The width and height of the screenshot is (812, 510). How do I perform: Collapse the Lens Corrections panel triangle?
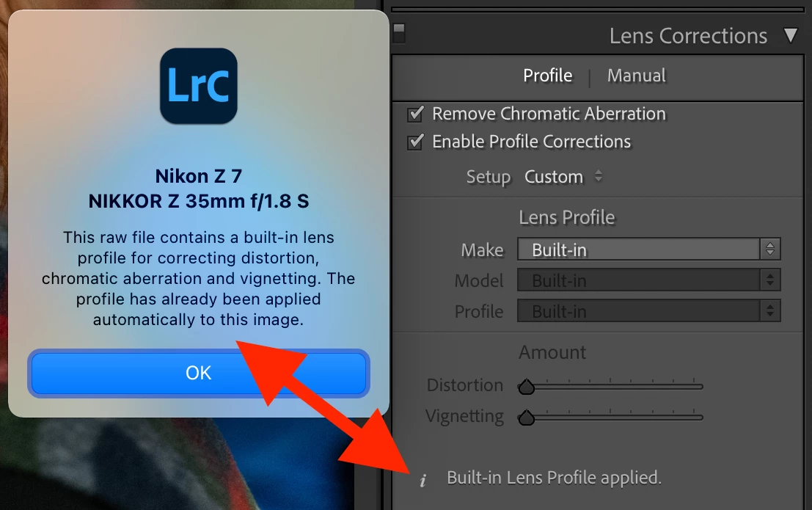(x=790, y=36)
